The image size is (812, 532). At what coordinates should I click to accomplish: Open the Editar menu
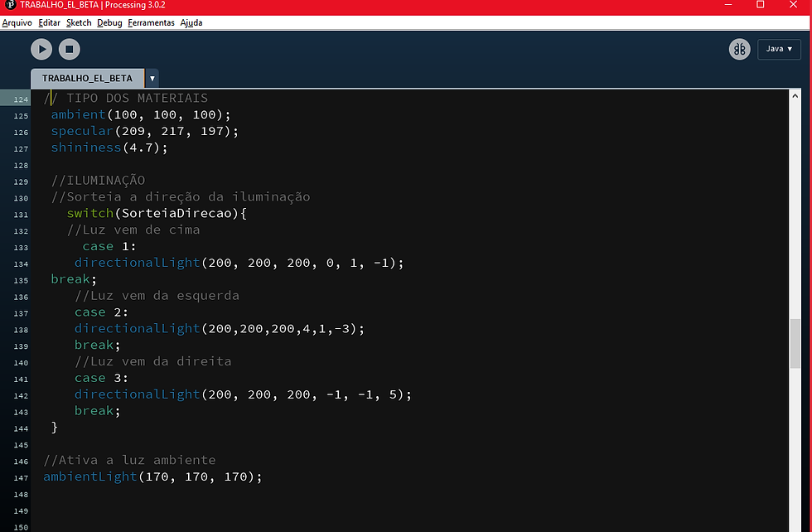49,23
